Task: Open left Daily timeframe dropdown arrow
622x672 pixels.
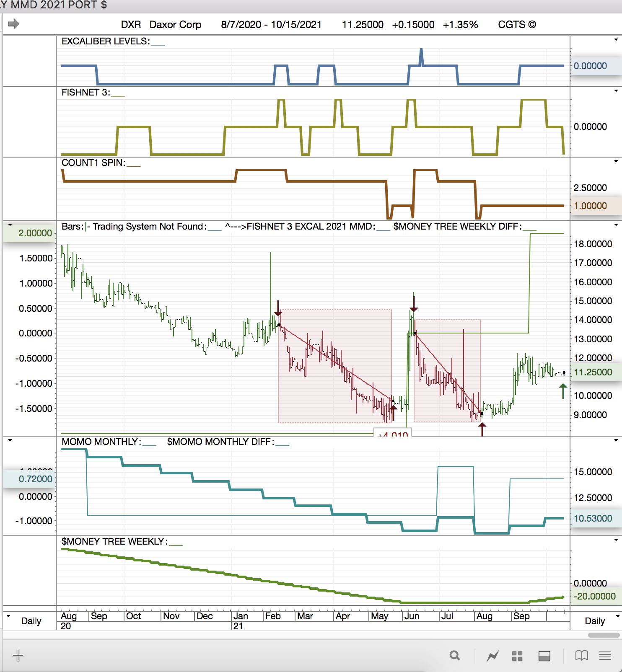Action: (8, 616)
